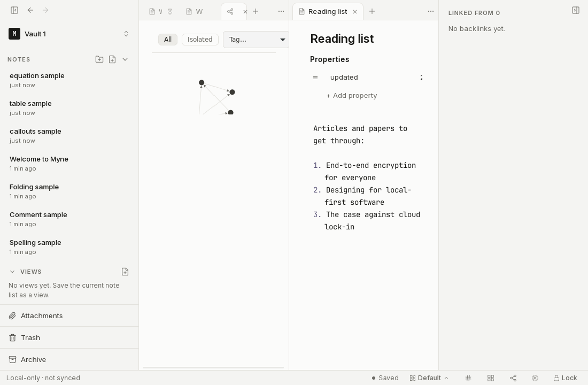Open the Tag filter dropdown
Viewport: 588px width, 385px height.
click(256, 40)
